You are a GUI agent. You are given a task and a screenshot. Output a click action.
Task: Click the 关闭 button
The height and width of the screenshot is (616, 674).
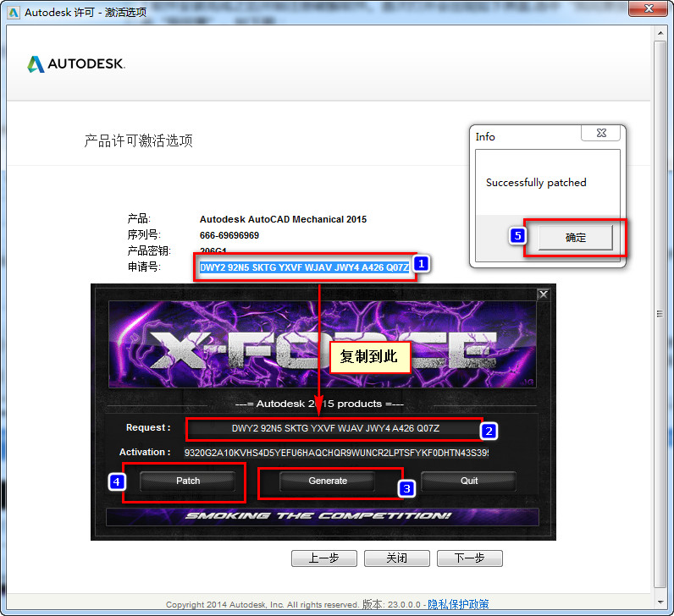tap(397, 558)
